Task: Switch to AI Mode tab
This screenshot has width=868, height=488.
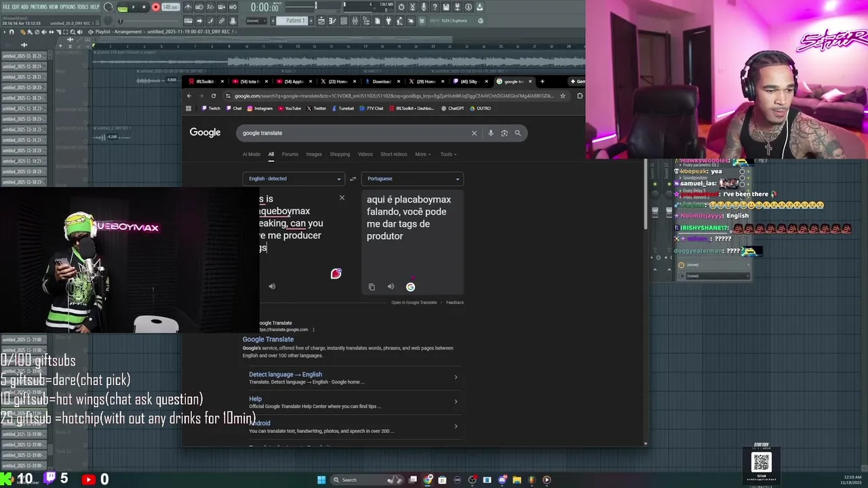Action: tap(252, 155)
